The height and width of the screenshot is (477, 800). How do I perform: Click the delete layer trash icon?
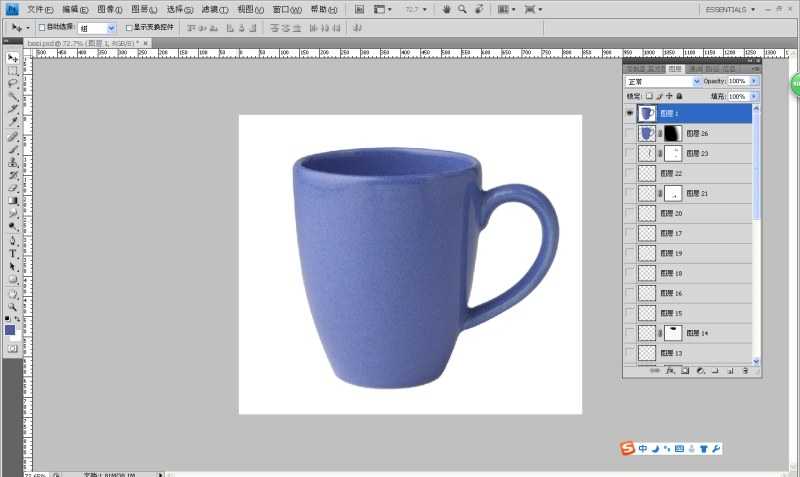pos(746,371)
